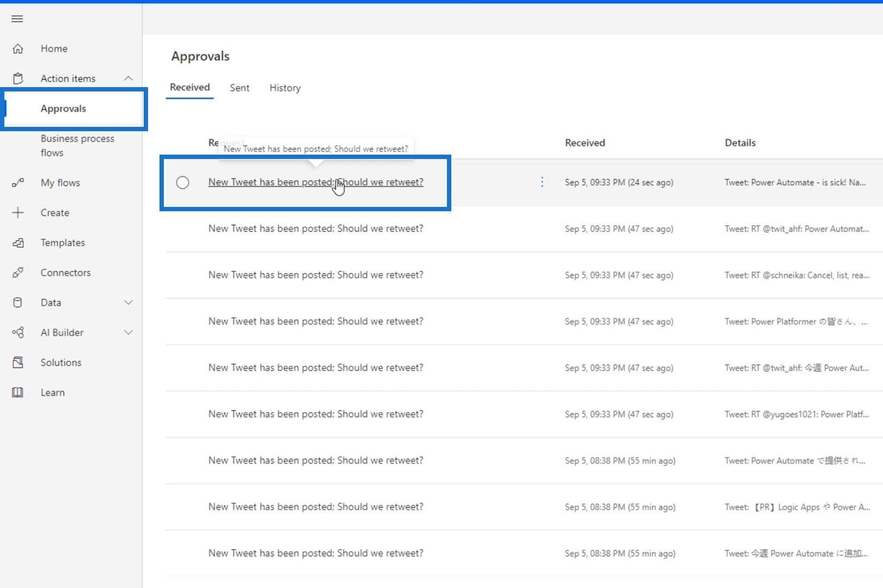Select the radio circle of the first approval request
Viewport: 883px width, 588px height.
(x=182, y=182)
